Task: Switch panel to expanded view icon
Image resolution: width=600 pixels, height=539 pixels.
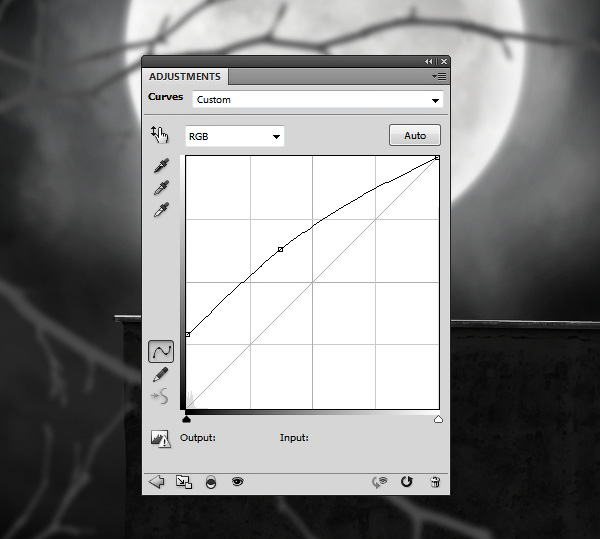Action: [x=184, y=482]
